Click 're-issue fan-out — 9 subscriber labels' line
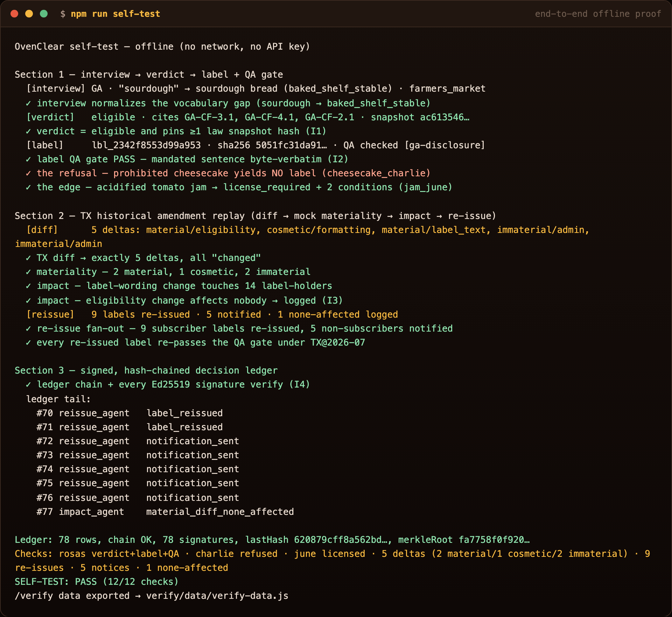 (x=239, y=328)
